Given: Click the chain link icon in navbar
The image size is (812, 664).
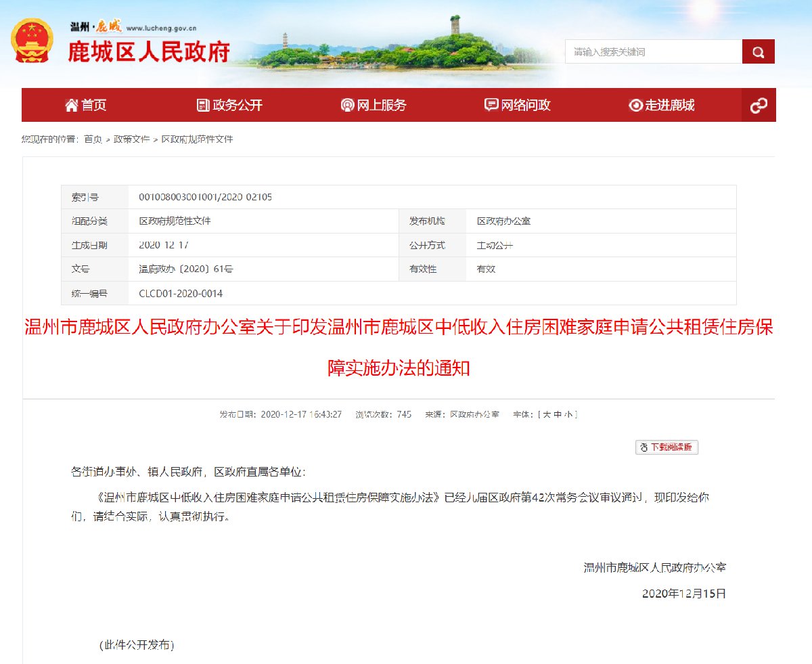Looking at the screenshot, I should (x=759, y=105).
